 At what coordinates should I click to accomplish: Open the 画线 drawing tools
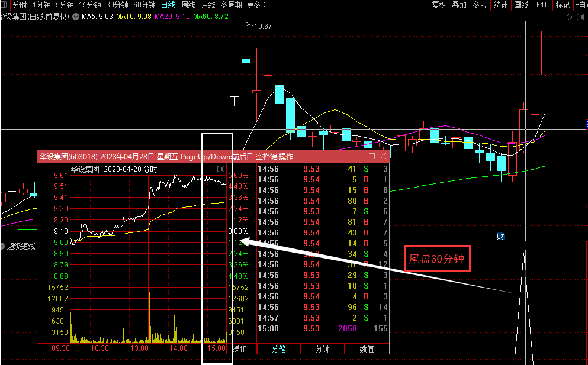pyautogui.click(x=521, y=5)
